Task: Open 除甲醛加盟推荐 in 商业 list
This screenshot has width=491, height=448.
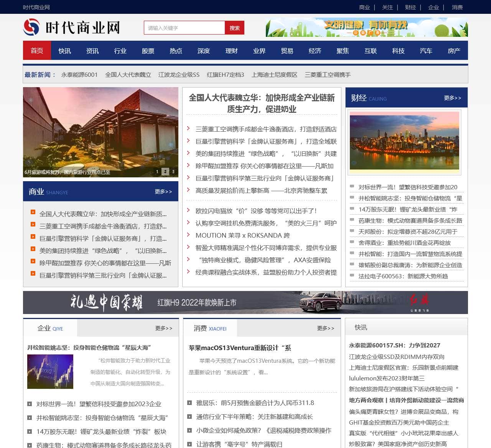Action: pyautogui.click(x=105, y=263)
